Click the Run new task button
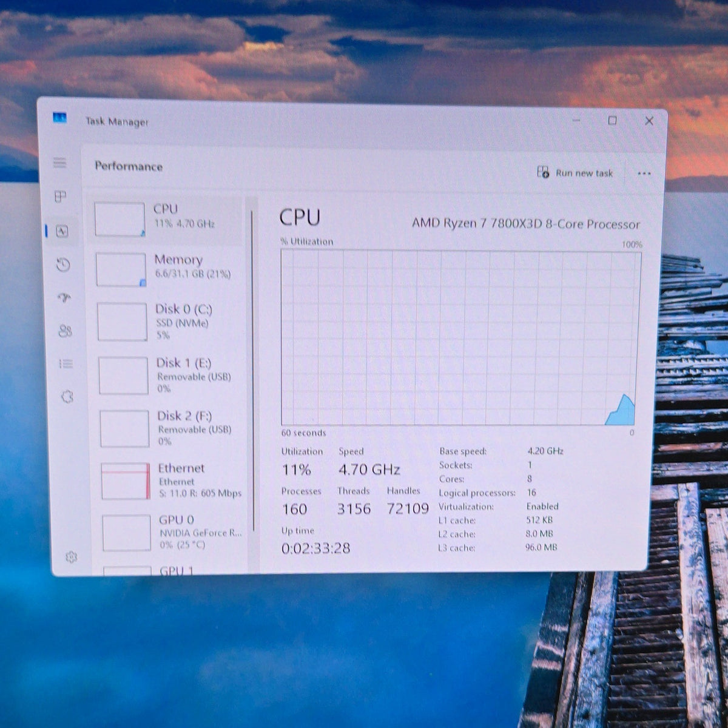 pyautogui.click(x=575, y=173)
